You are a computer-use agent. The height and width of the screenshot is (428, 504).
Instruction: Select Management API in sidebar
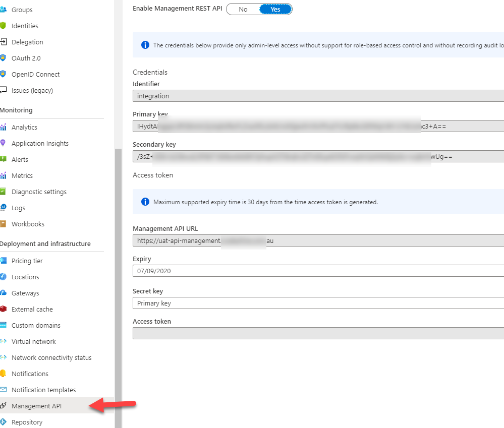pos(37,406)
